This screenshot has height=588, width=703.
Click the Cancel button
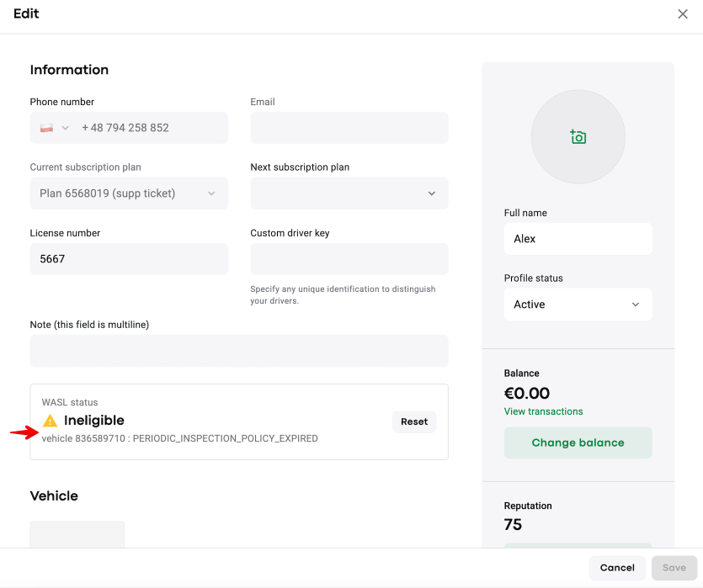tap(617, 568)
